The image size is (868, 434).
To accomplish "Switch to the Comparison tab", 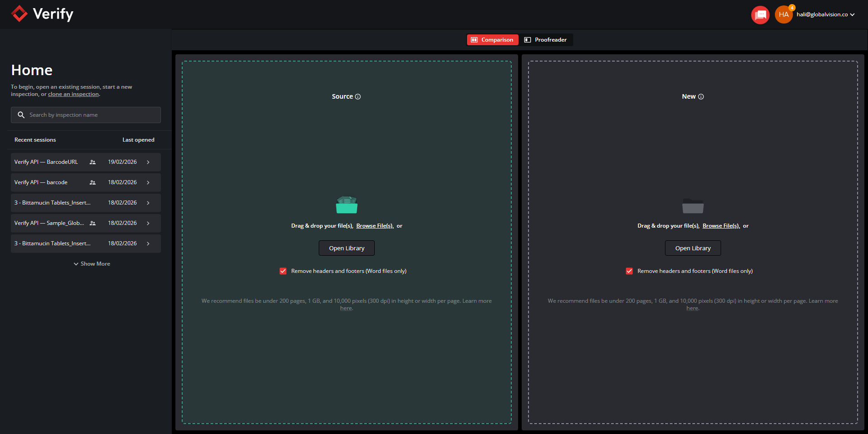I will coord(492,40).
